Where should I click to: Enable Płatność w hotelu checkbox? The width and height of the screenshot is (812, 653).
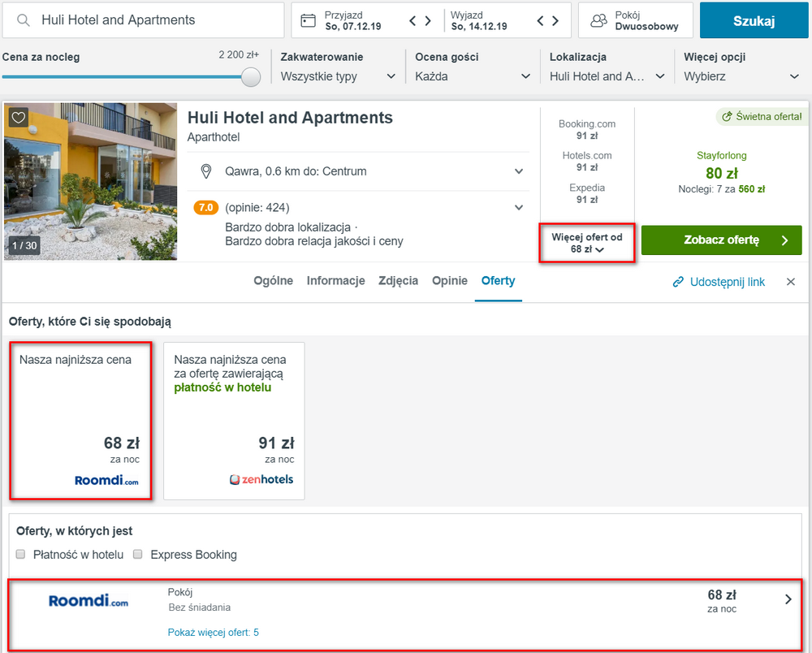(x=21, y=554)
